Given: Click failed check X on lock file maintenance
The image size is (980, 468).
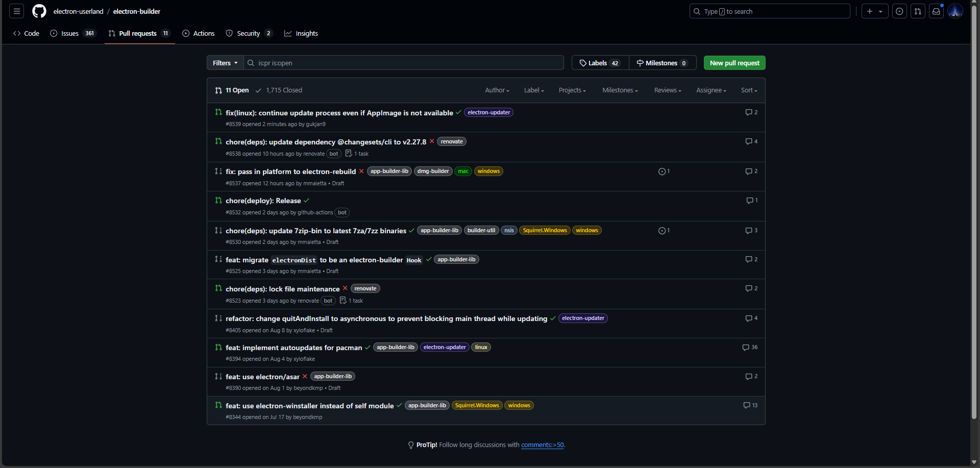Looking at the screenshot, I should coord(345,288).
